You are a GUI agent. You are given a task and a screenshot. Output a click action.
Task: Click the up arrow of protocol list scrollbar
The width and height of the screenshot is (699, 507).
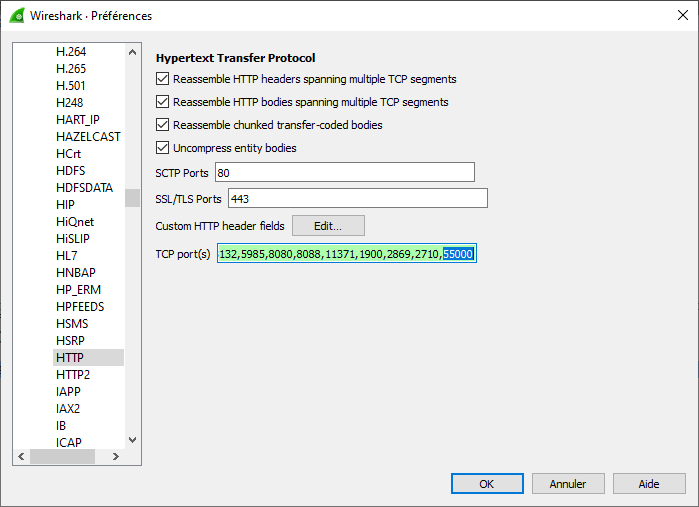click(132, 52)
